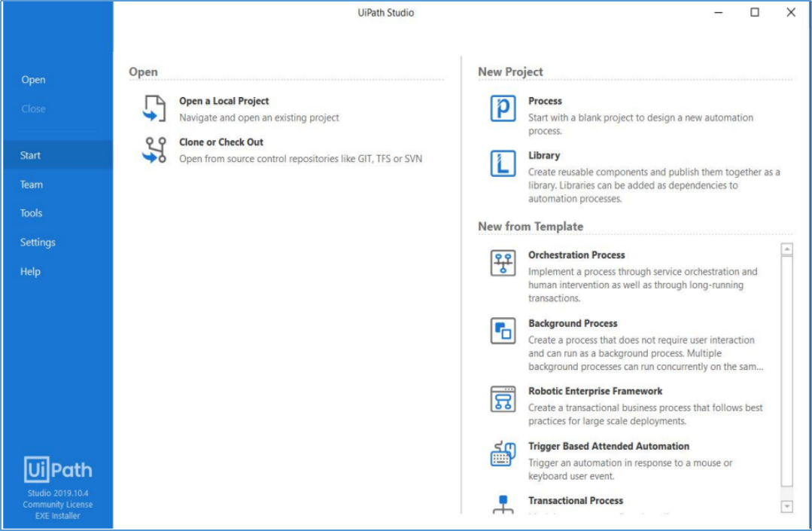Switch to the Start tab

point(57,155)
